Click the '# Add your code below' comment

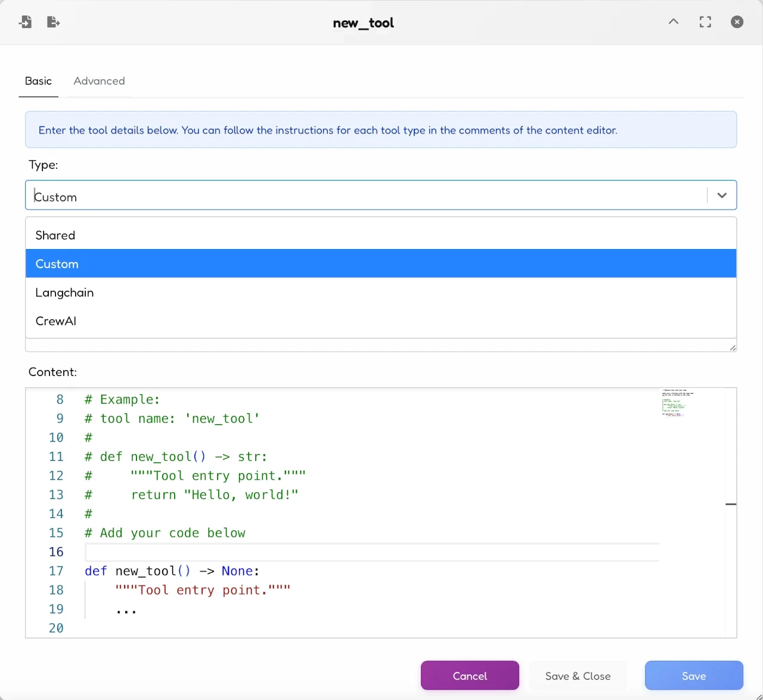[165, 533]
